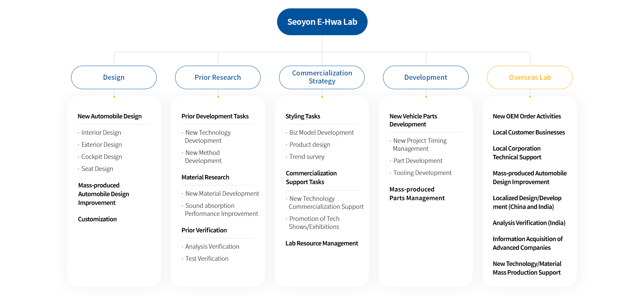Click the New Automobile Design heading

[x=110, y=116]
